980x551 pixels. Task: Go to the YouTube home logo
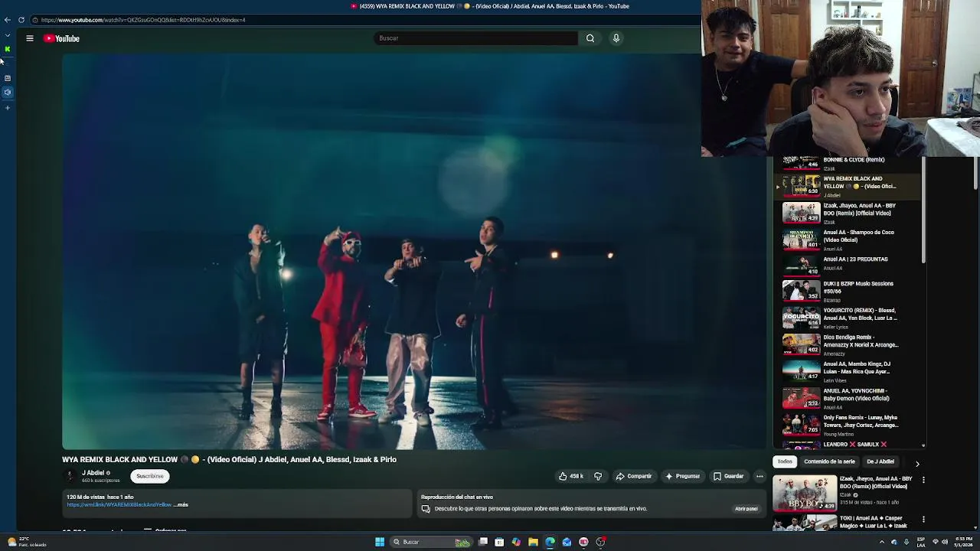[61, 38]
